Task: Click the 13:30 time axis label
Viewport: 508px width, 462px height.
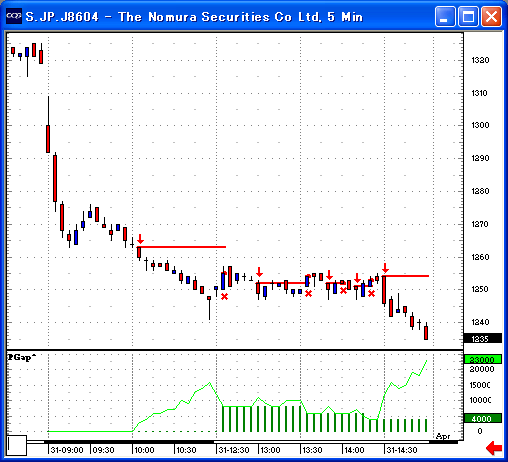Action: pyautogui.click(x=312, y=450)
